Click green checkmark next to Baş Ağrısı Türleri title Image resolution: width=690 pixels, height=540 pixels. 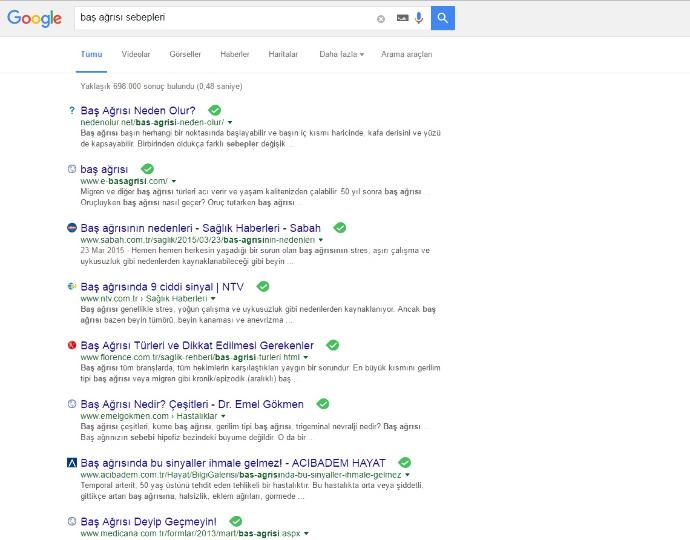pyautogui.click(x=333, y=345)
